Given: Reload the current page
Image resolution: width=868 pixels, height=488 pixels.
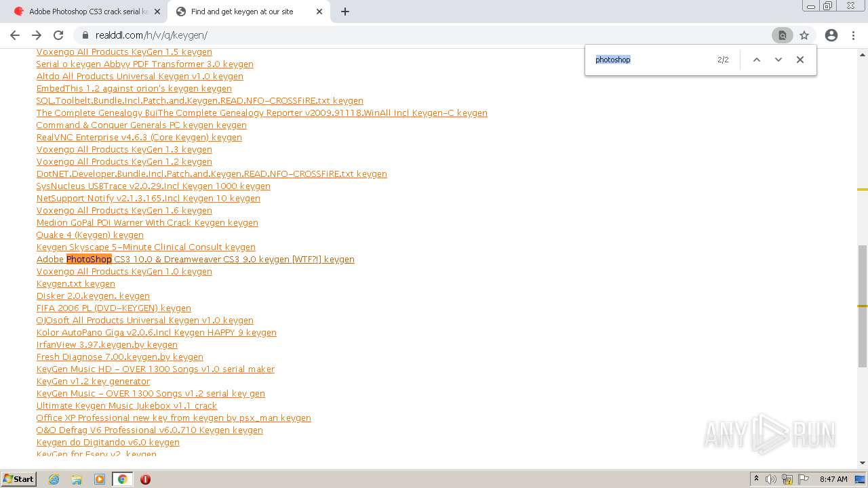Looking at the screenshot, I should 58,35.
